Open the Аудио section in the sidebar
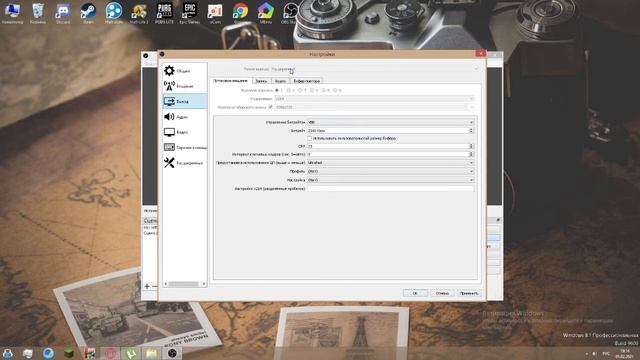This screenshot has width=640, height=360. [184, 117]
